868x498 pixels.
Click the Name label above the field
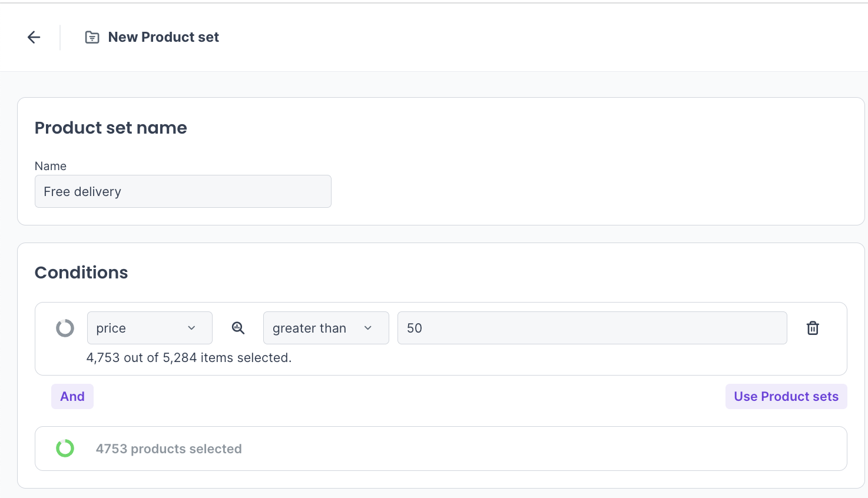click(51, 166)
